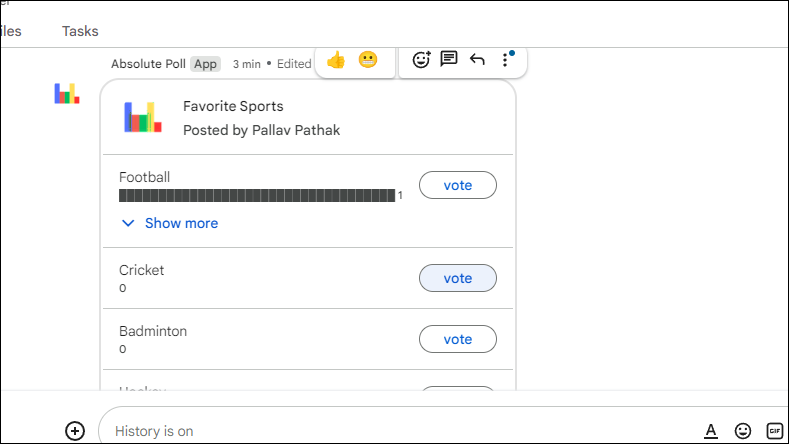The width and height of the screenshot is (789, 444).
Task: Open the three-dot more actions menu
Action: coord(505,60)
